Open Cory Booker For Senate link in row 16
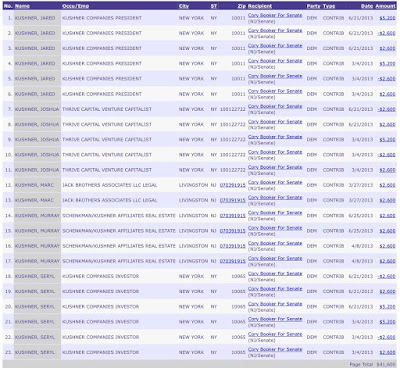Image resolution: width=400 pixels, height=368 pixels. coord(275,243)
